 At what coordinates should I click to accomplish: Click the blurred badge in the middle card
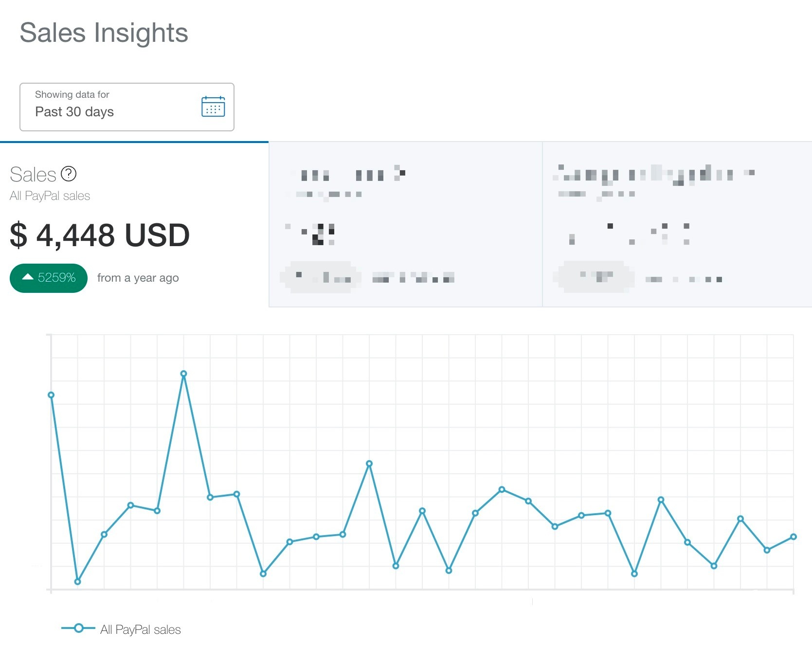pyautogui.click(x=320, y=277)
